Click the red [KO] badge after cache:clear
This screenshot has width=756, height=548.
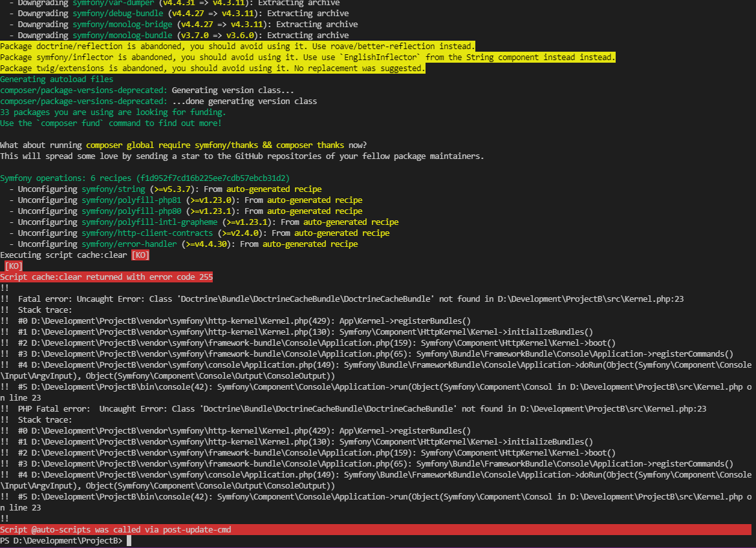[140, 255]
